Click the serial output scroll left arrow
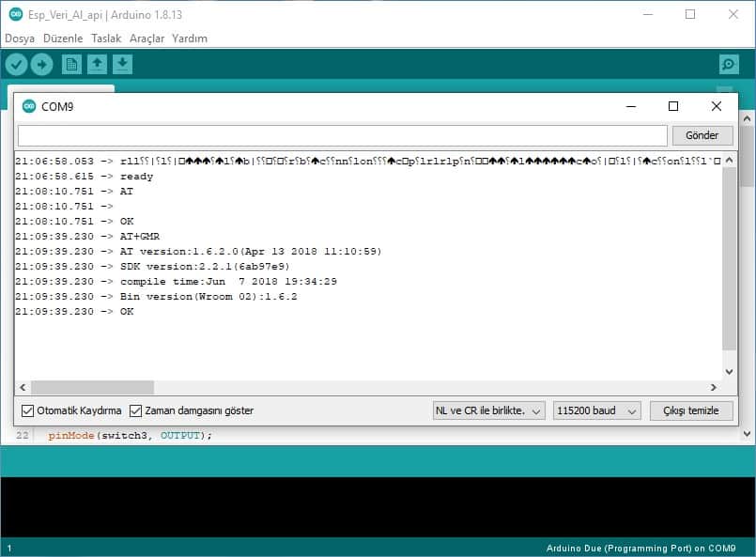756x557 pixels. [x=23, y=387]
